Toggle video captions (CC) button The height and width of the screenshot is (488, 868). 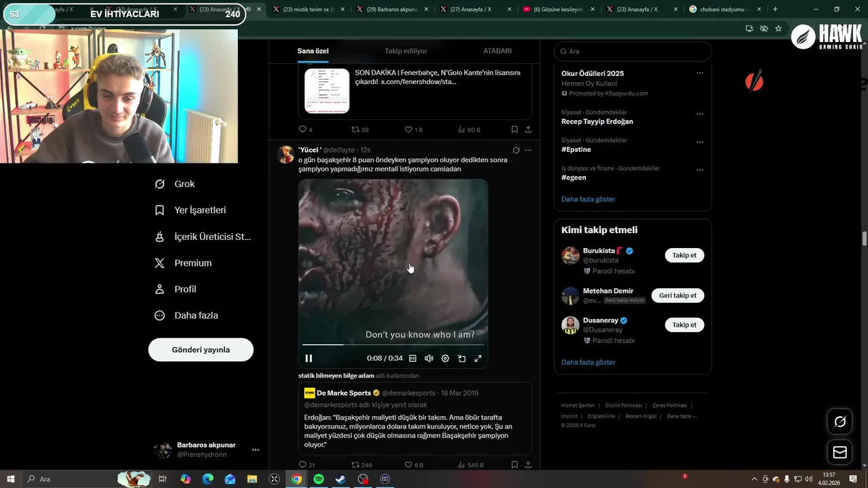coord(412,359)
